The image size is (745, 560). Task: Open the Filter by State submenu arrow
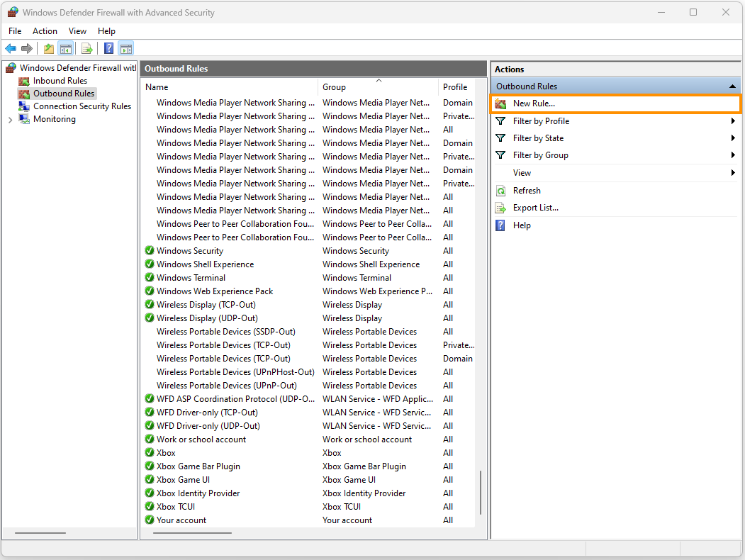point(733,138)
